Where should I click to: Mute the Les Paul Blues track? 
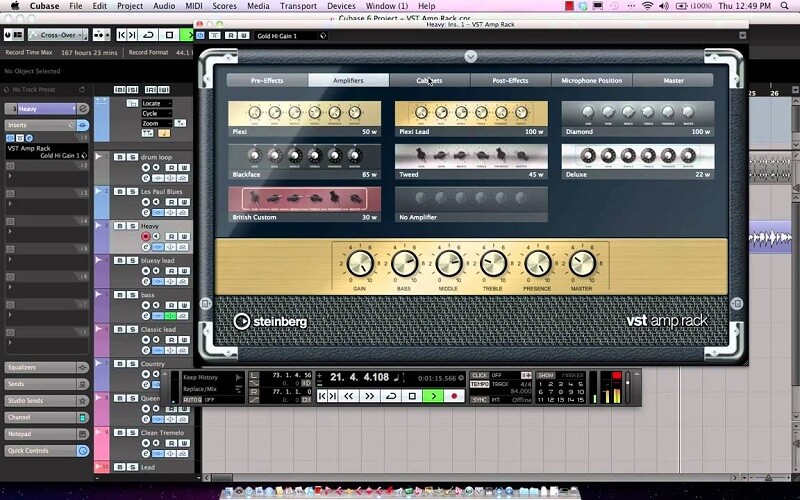119,191
